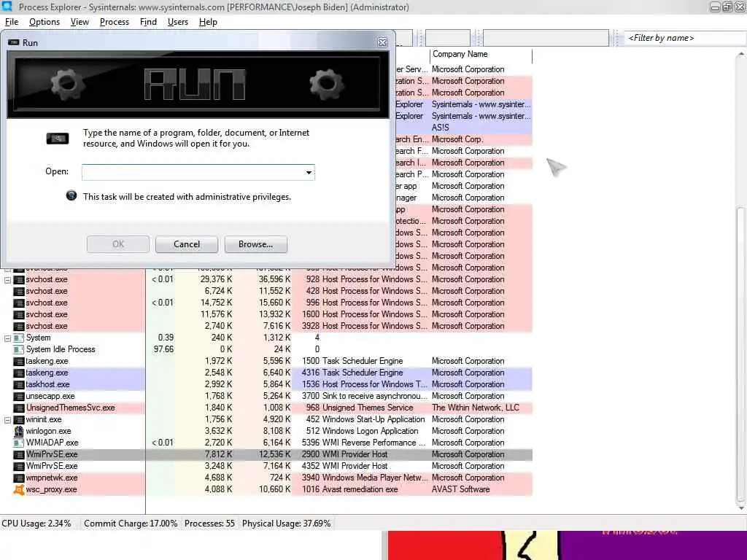Click the Browse... button in Run dialog
This screenshot has width=747, height=560.
tap(256, 244)
